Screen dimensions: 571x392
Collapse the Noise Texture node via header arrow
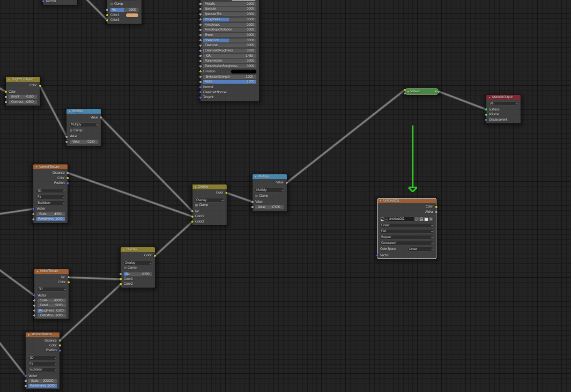(x=37, y=271)
